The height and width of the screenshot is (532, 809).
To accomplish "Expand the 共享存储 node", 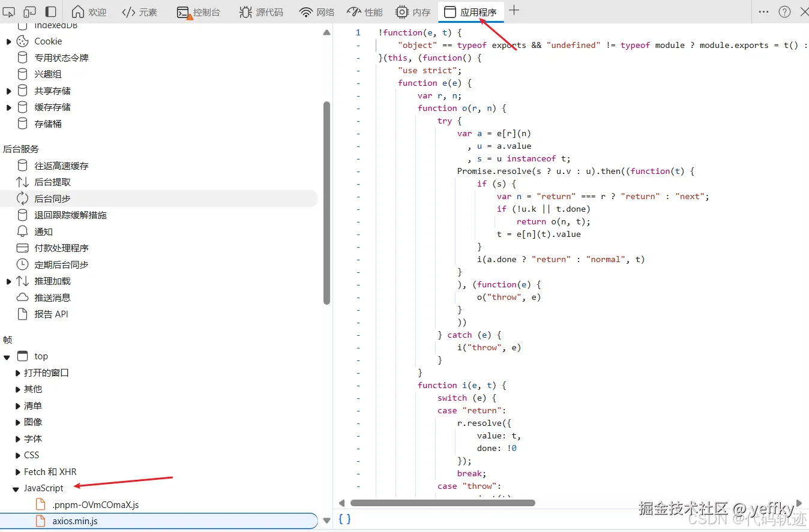I will 9,91.
